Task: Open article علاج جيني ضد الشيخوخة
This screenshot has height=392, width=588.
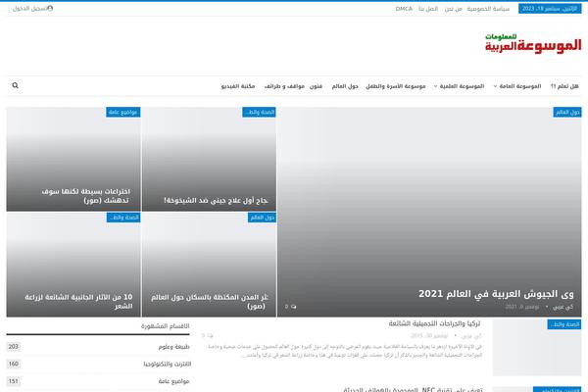Action: tap(216, 200)
